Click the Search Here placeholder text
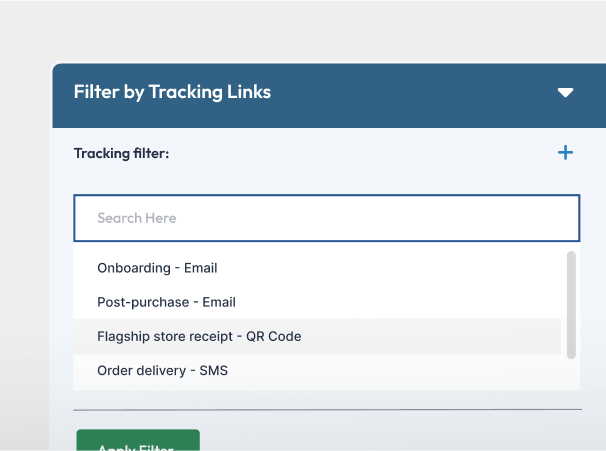The height and width of the screenshot is (451, 606). click(x=136, y=218)
